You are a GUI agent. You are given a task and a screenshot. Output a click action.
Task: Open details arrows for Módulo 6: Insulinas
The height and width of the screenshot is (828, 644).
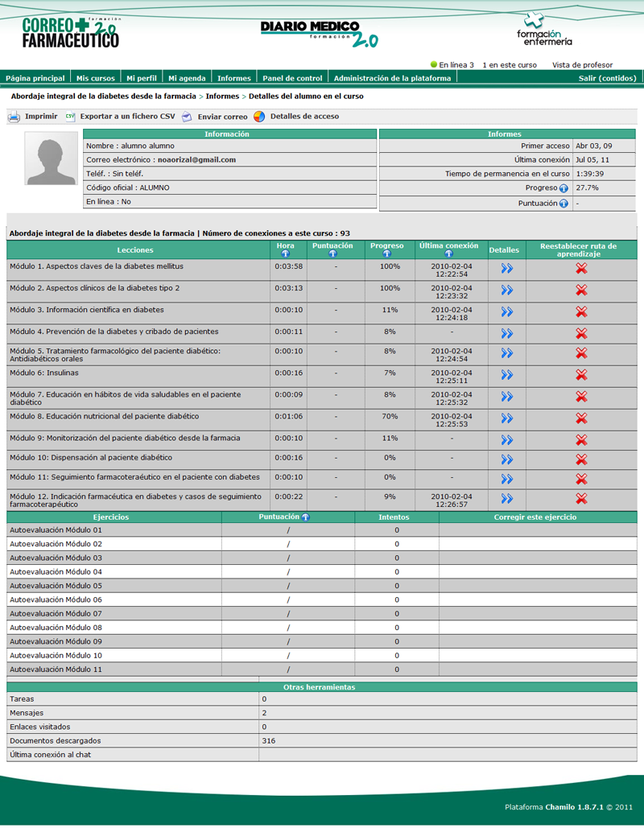(x=507, y=375)
